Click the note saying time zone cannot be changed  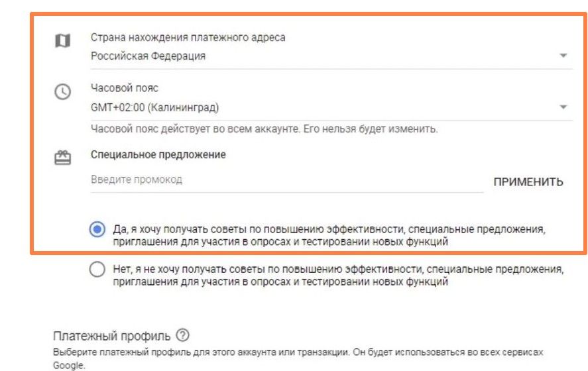tap(264, 129)
